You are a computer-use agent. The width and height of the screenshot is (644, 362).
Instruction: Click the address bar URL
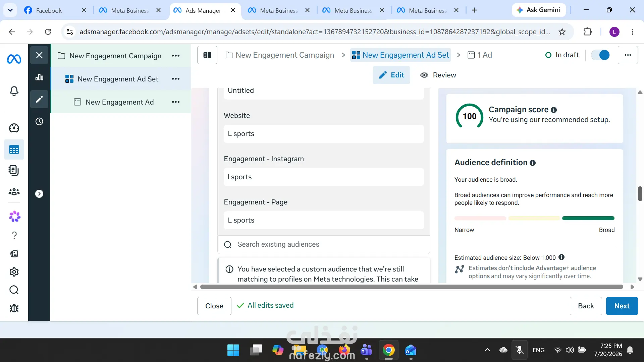[x=315, y=32]
